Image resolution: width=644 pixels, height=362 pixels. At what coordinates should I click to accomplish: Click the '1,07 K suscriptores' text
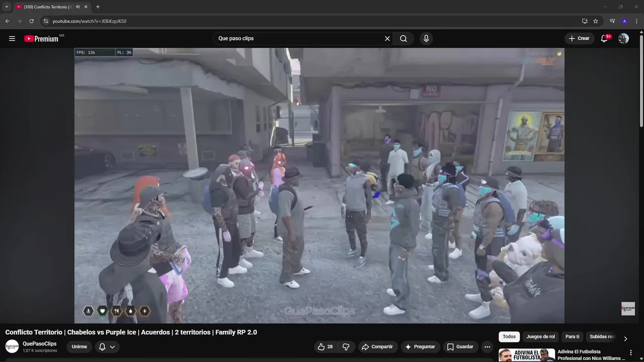[40, 350]
